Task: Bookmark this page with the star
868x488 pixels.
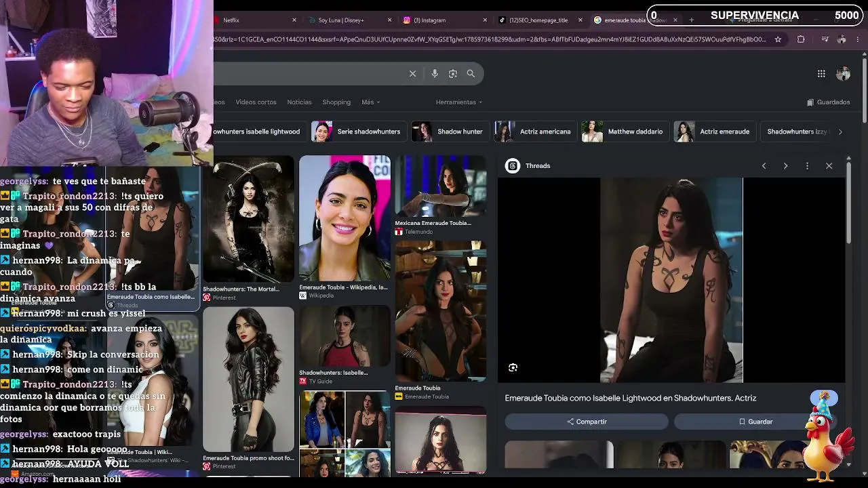Action: [x=778, y=39]
